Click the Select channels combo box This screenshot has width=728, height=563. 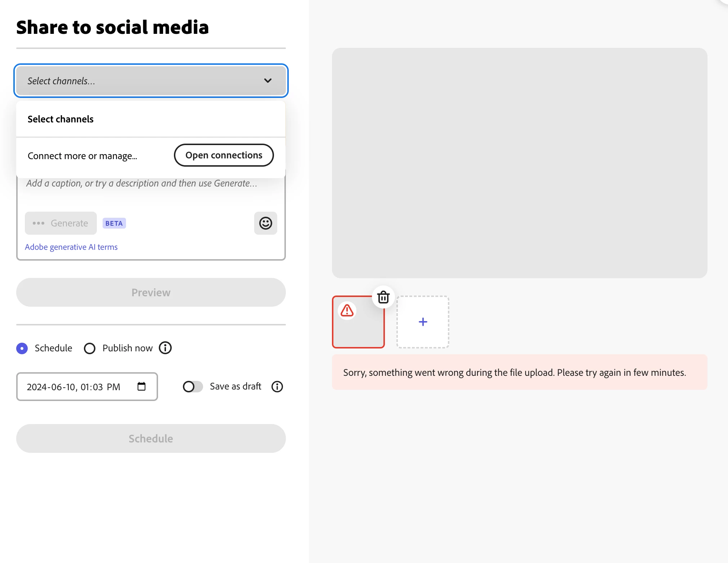[144, 81]
